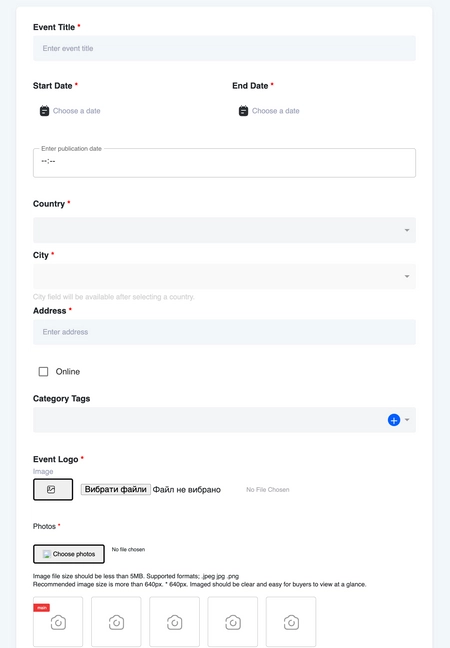Select the third photo camera placeholder
This screenshot has width=450, height=648.
pos(174,622)
